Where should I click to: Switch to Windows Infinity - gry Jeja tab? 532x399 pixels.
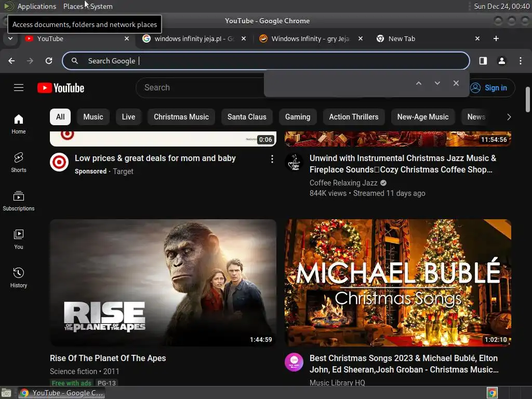pyautogui.click(x=310, y=38)
